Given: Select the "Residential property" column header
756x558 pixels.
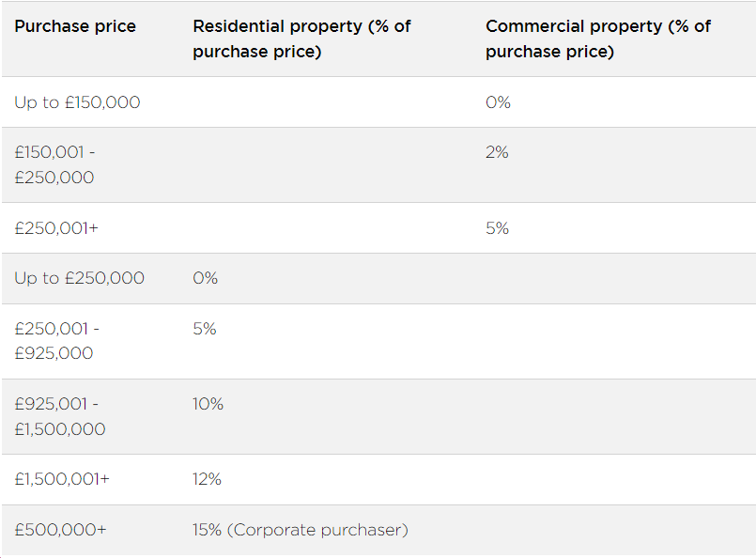Looking at the screenshot, I should pyautogui.click(x=301, y=39).
